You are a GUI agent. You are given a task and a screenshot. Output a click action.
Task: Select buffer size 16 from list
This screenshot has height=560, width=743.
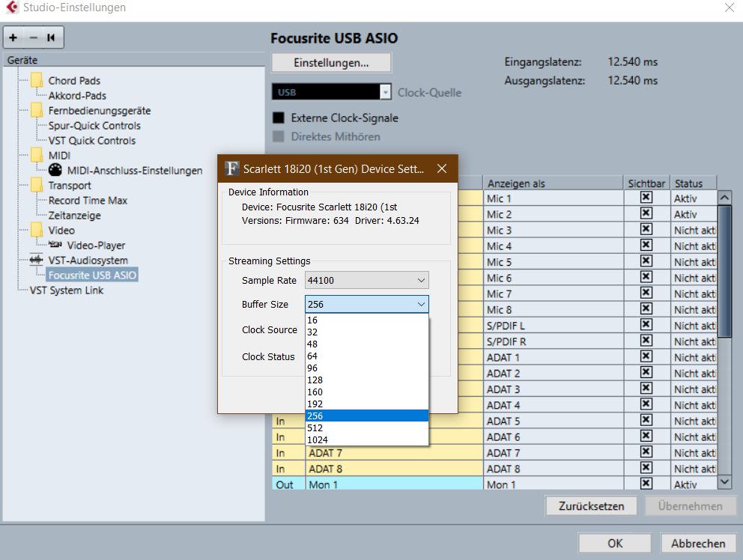click(x=367, y=320)
